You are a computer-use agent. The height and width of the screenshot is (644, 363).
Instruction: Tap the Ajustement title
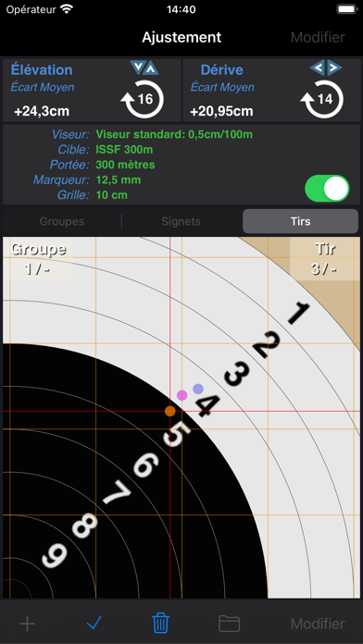tap(181, 37)
